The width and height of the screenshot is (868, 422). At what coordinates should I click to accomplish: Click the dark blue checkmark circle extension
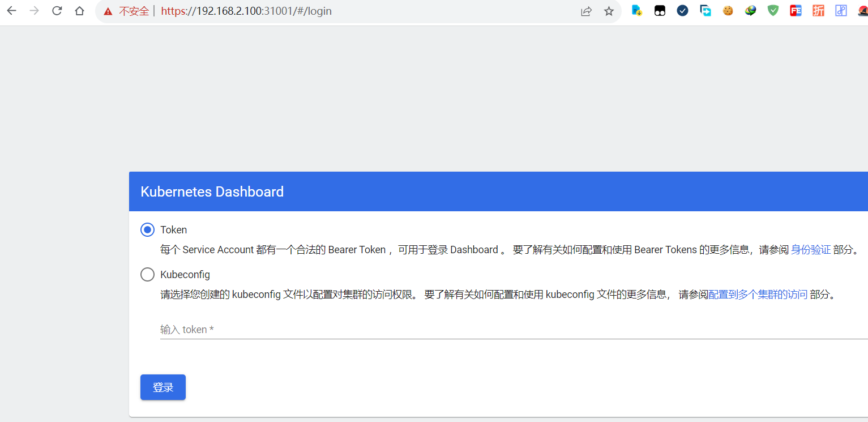point(682,10)
